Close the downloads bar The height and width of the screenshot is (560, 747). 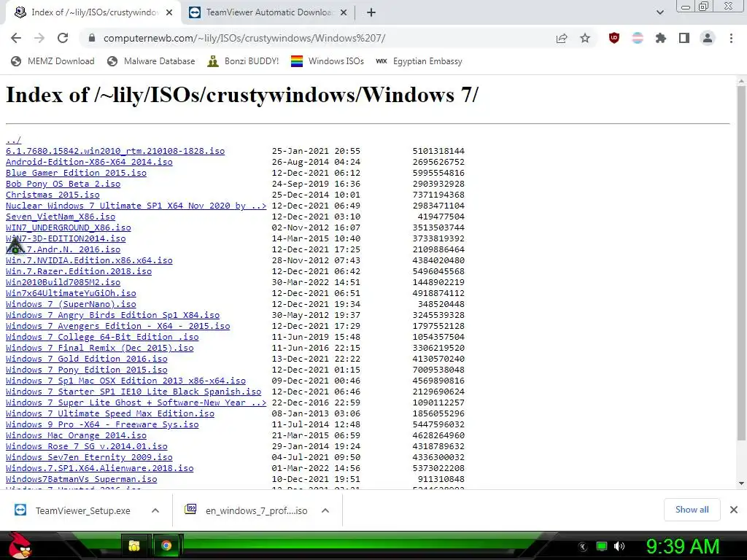(734, 510)
